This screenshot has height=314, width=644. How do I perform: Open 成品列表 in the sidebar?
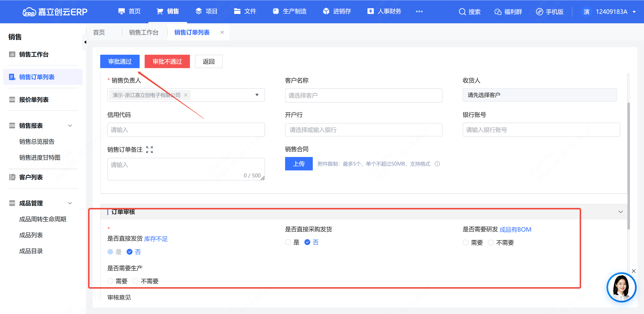tap(31, 235)
